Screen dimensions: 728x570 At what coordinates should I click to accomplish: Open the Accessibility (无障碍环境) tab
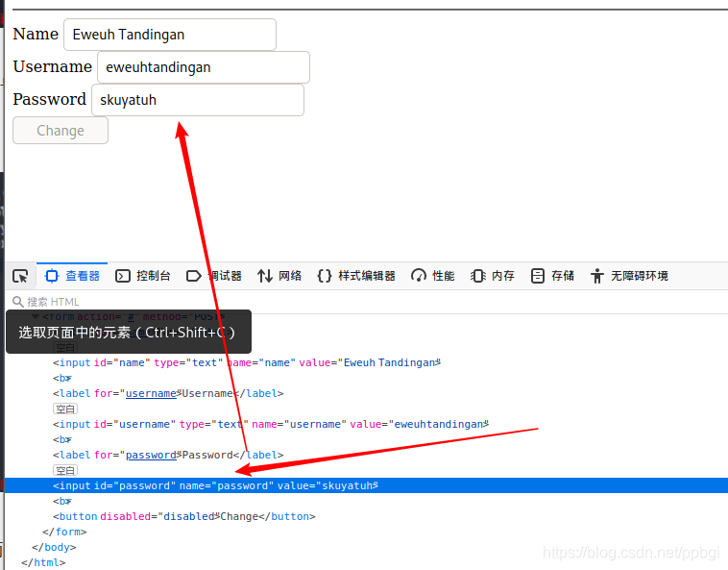[x=629, y=276]
